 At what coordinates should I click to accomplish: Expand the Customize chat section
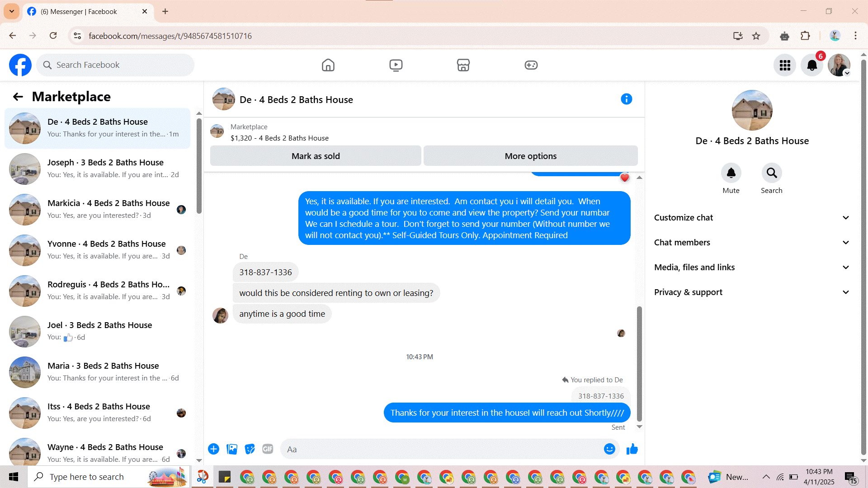click(752, 218)
